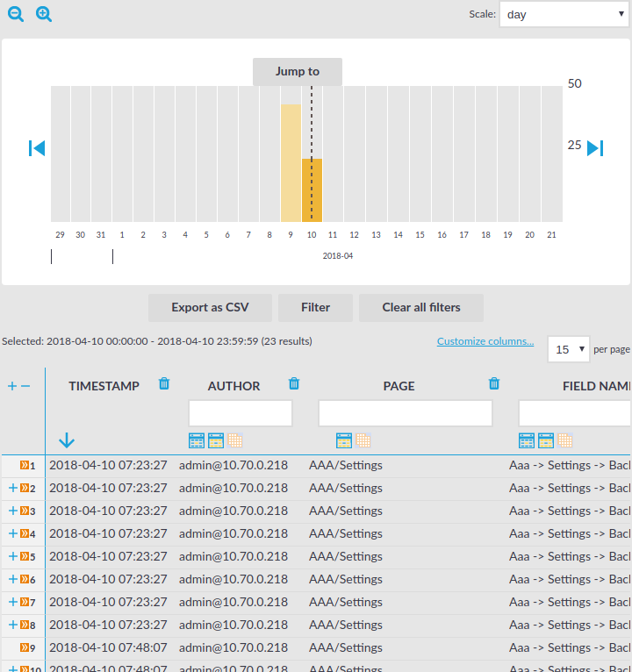
Task: Select the day 11 column in timeline
Action: (x=334, y=154)
